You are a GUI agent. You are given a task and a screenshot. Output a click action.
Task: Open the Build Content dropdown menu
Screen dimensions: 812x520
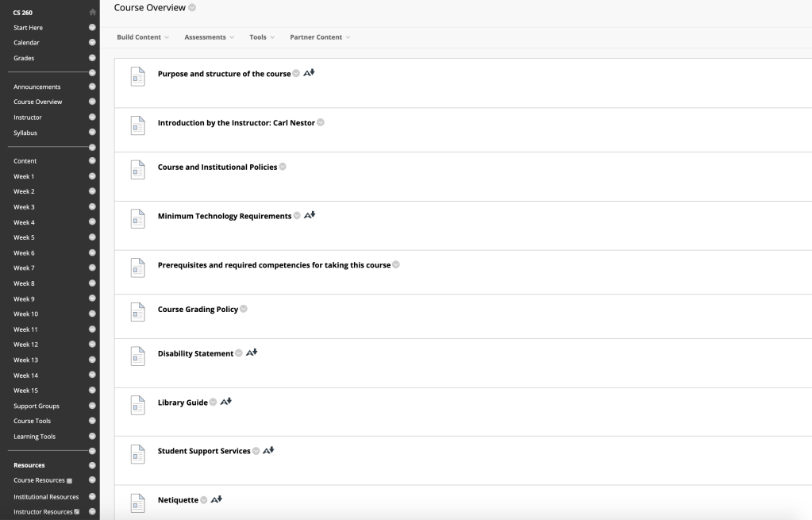tap(143, 37)
